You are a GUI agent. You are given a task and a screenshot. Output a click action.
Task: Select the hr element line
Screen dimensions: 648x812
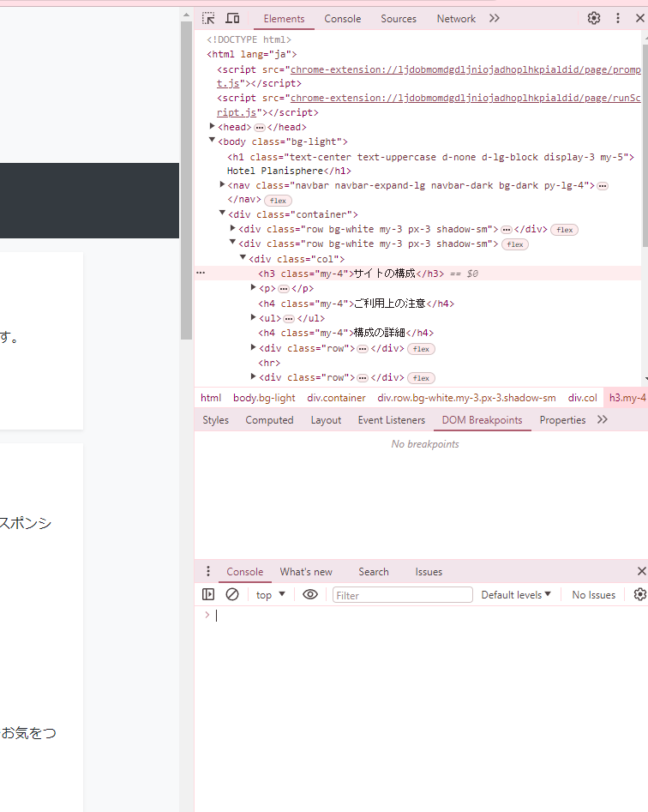[x=269, y=363]
